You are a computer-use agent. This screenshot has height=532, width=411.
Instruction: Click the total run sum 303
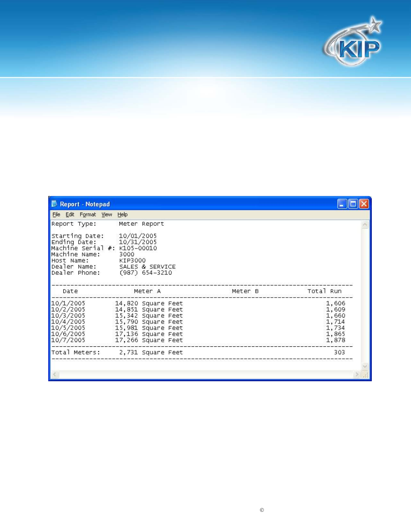click(x=339, y=352)
